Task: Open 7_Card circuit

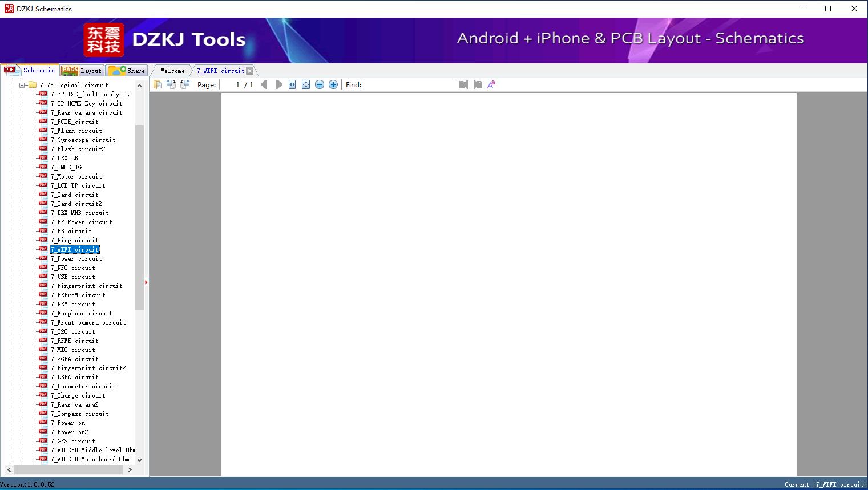Action: point(75,195)
